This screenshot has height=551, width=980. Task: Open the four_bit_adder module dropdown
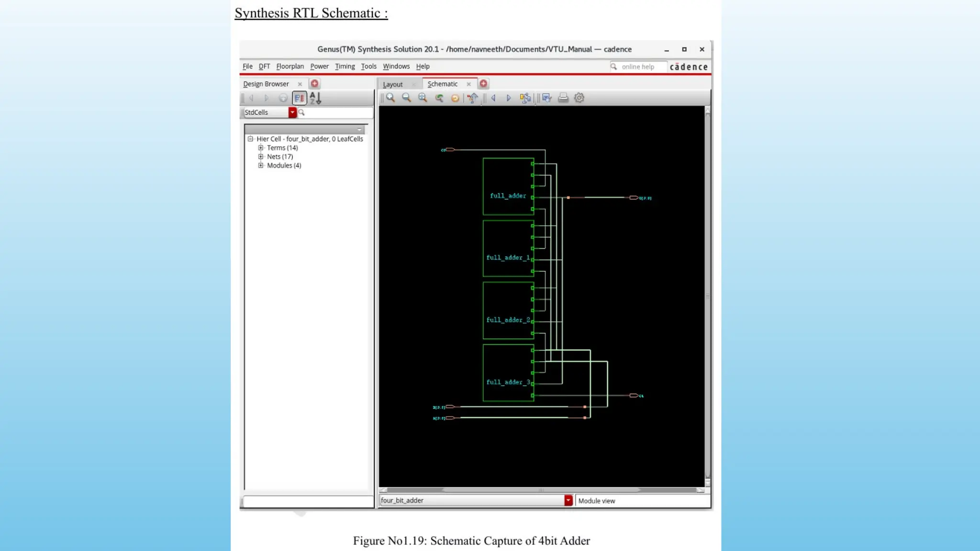pos(568,500)
